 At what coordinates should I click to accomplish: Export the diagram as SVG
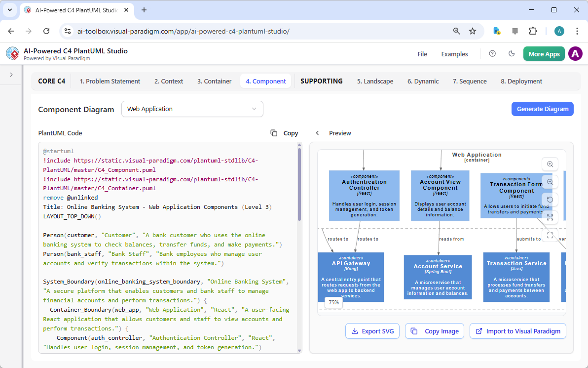(x=372, y=331)
